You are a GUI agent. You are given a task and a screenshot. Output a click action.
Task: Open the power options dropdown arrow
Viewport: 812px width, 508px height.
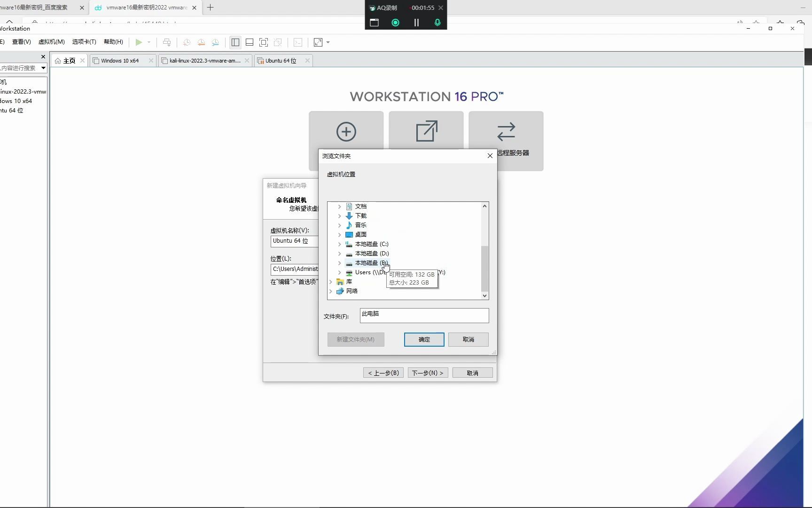tap(149, 42)
